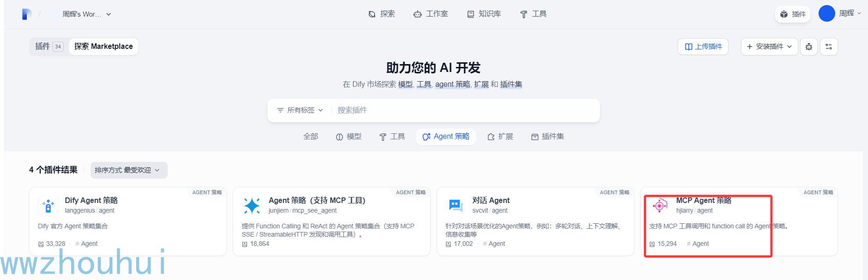Open 工作室 in top navigation
868x280 pixels.
tap(431, 14)
